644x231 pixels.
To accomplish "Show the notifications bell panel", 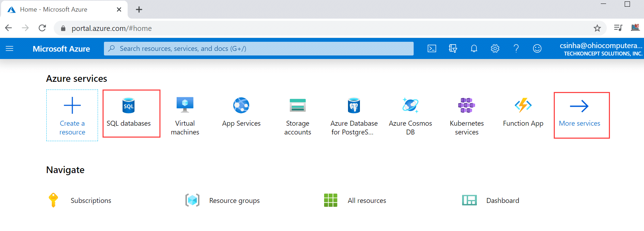I will 474,48.
